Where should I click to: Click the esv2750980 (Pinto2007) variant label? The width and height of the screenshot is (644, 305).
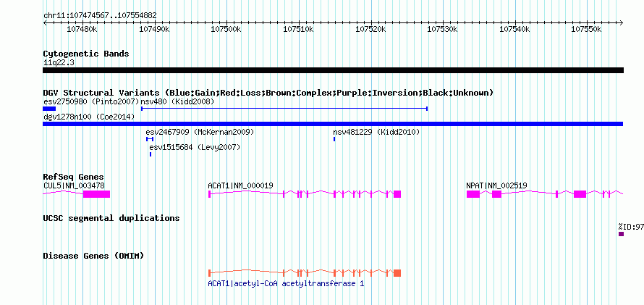pyautogui.click(x=91, y=101)
